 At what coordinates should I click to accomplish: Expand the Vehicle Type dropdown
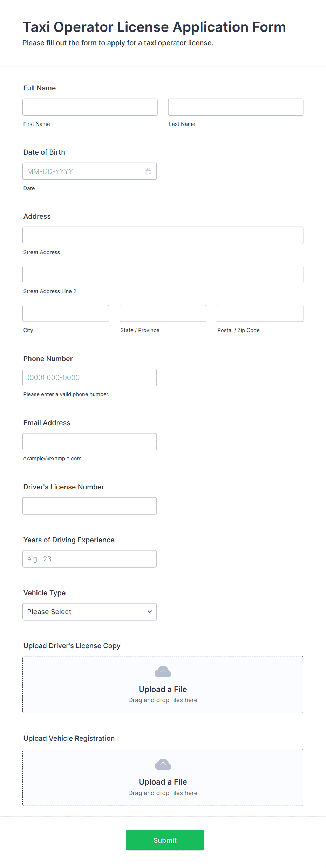pos(90,611)
